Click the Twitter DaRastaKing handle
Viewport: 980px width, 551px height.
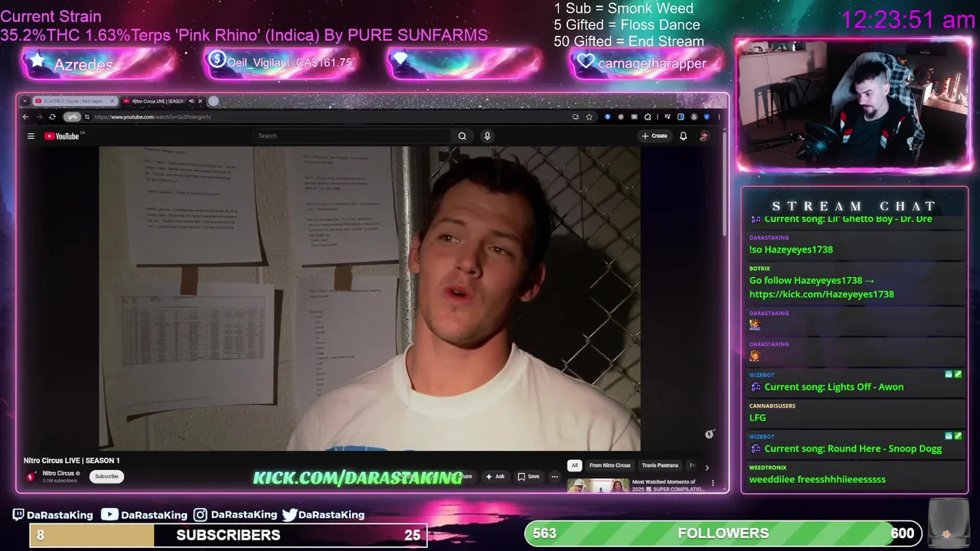click(323, 515)
